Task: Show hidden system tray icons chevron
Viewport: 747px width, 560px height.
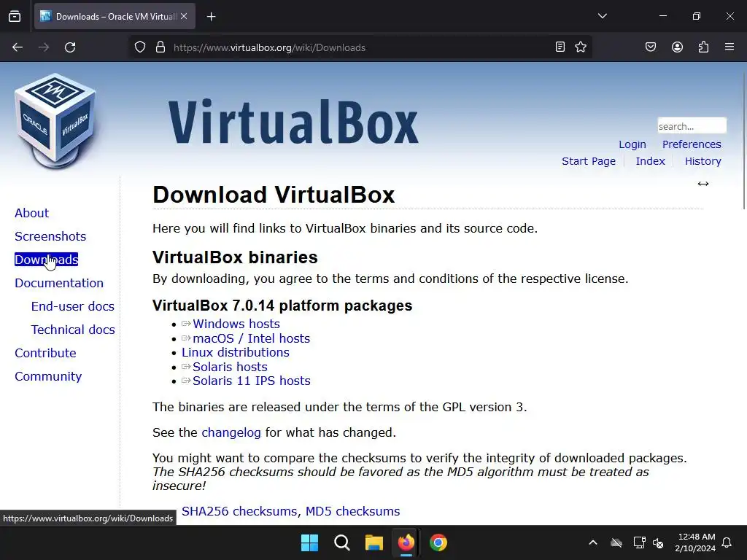Action: 592,542
